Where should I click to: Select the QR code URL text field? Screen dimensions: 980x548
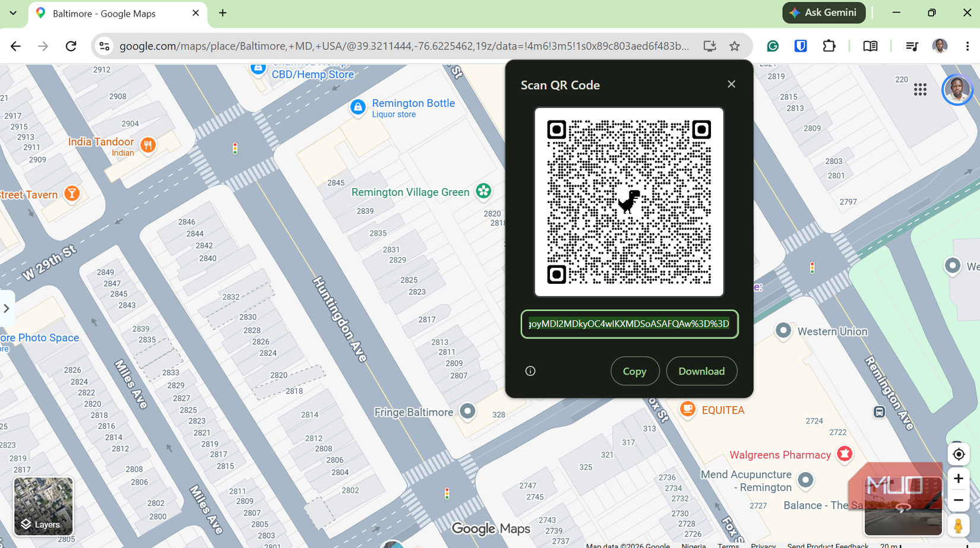tap(629, 324)
